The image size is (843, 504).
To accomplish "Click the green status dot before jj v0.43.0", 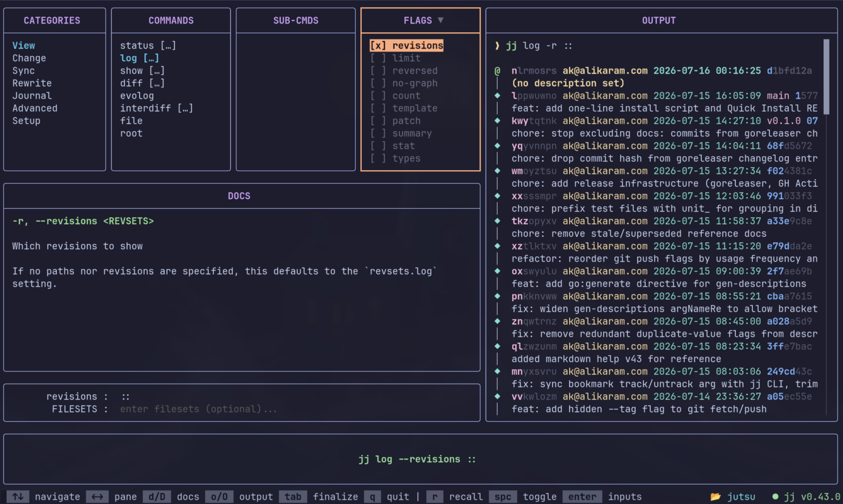I will click(775, 496).
